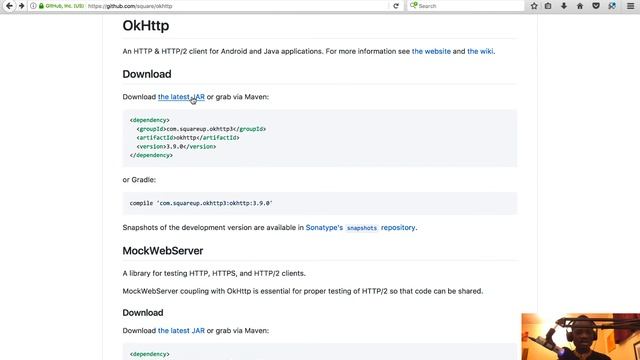The height and width of the screenshot is (360, 640).
Task: Click the MockWebServer heading
Action: [x=163, y=251]
